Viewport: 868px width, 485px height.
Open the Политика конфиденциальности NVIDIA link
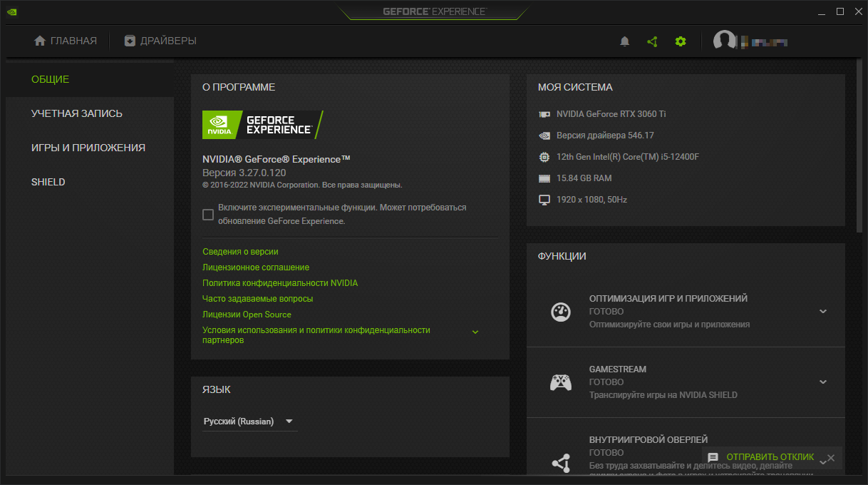coord(280,283)
